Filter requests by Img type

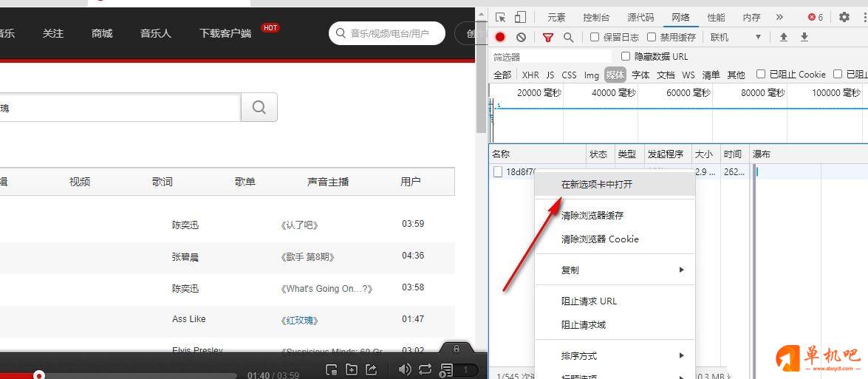pos(592,75)
